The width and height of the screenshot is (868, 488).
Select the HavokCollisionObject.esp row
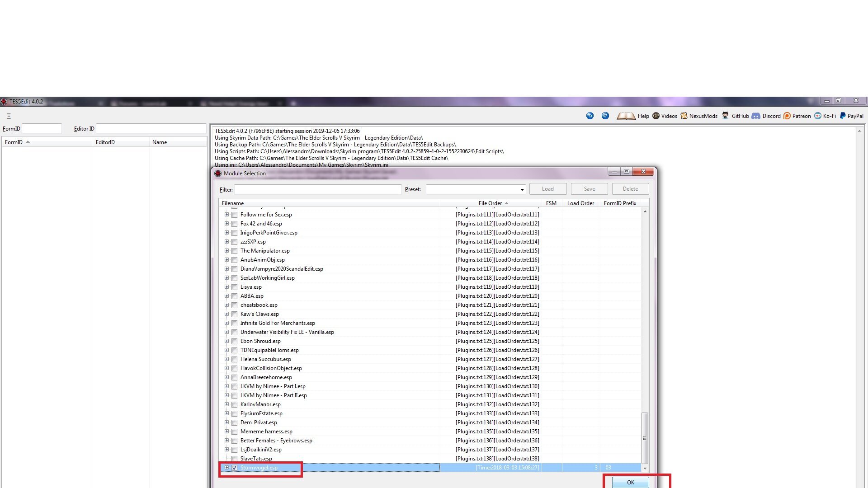pyautogui.click(x=430, y=368)
